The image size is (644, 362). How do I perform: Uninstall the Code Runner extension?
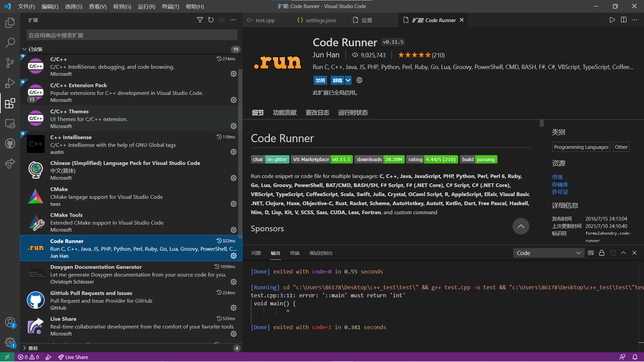[337, 80]
